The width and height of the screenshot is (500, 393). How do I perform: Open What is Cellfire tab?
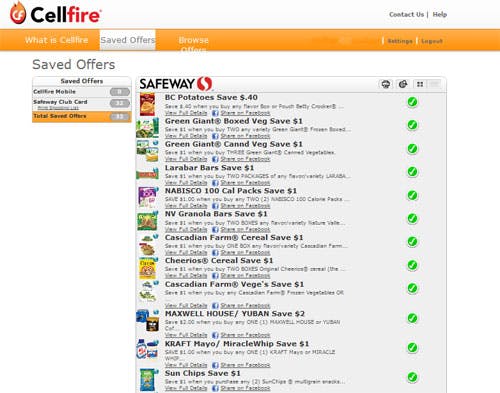(x=56, y=40)
